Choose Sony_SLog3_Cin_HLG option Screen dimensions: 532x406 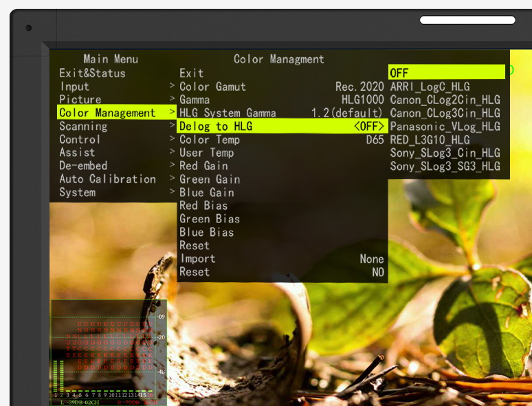coord(445,153)
